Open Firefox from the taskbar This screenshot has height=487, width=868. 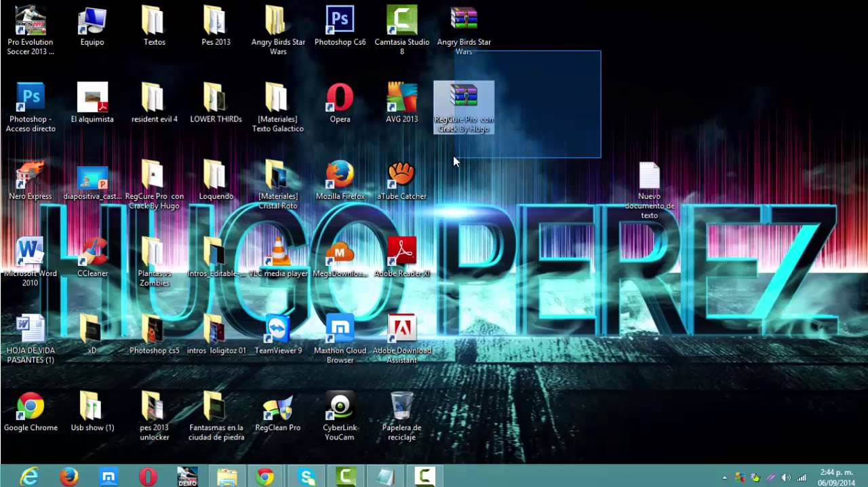pyautogui.click(x=68, y=476)
